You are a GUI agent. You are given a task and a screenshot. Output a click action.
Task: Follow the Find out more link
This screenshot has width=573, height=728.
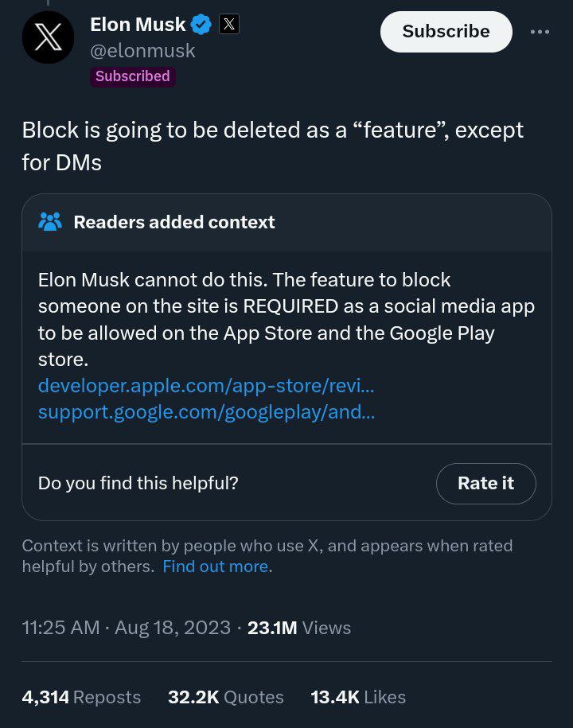coord(216,566)
